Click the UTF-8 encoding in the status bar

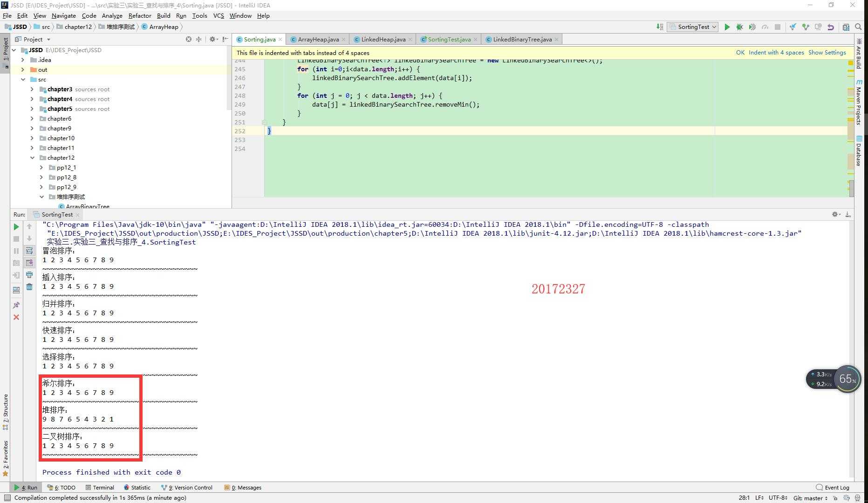778,498
